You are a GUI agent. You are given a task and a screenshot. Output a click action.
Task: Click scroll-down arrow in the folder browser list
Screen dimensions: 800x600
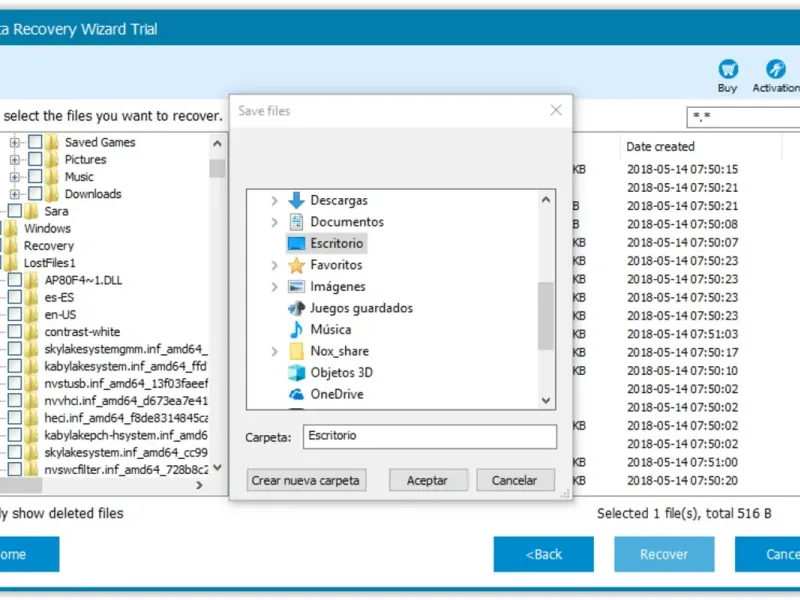point(546,401)
